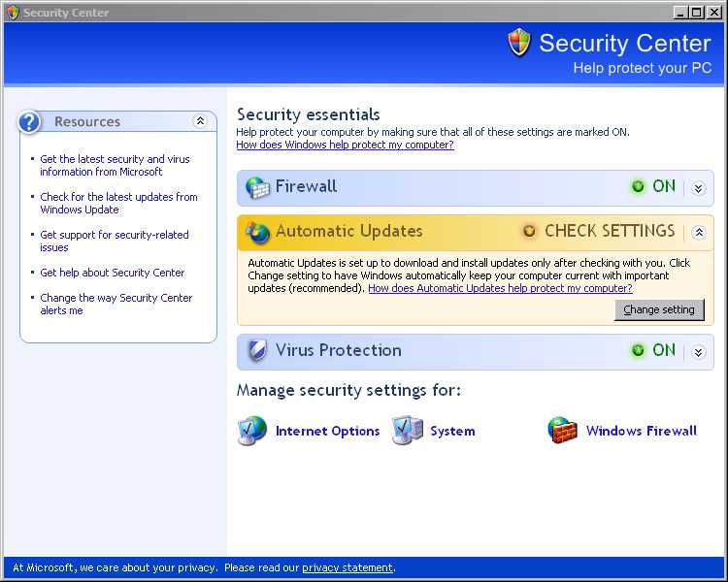728x582 pixels.
Task: Open 'How does Windows help protect my computer?' link
Action: tap(345, 145)
